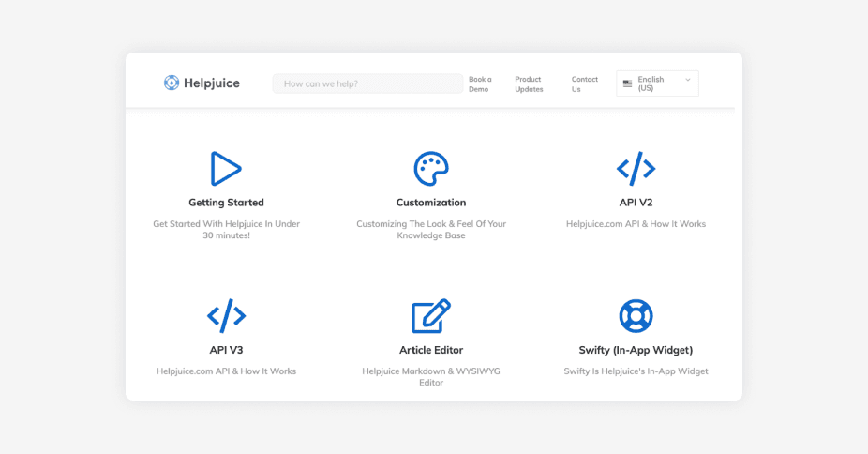Image resolution: width=868 pixels, height=454 pixels.
Task: Click the Helpjuice logo icon
Action: tap(172, 83)
